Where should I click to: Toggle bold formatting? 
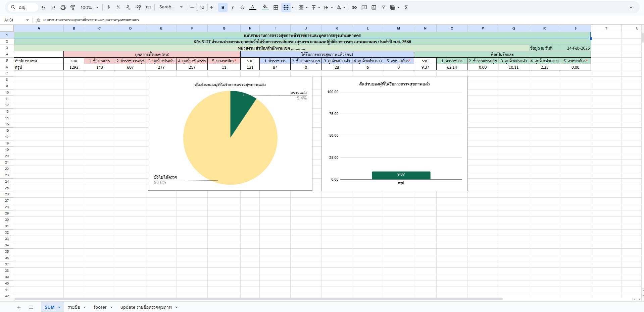pyautogui.click(x=223, y=7)
